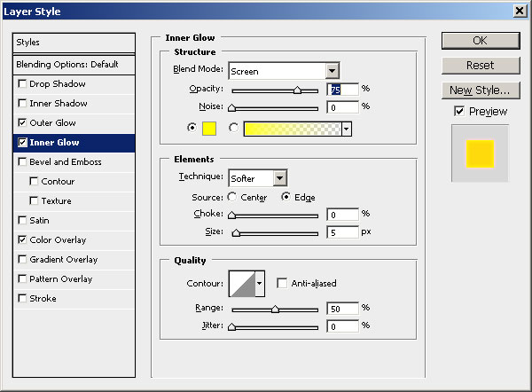Enable the Stroke effect checkbox
The width and height of the screenshot is (532, 392).
tap(22, 298)
